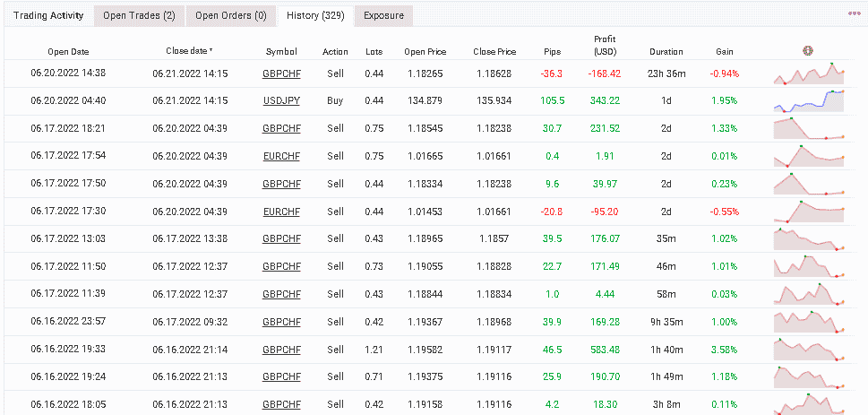View mini chart for the -168.42 loss trade
This screenshot has height=415, width=868.
click(809, 73)
